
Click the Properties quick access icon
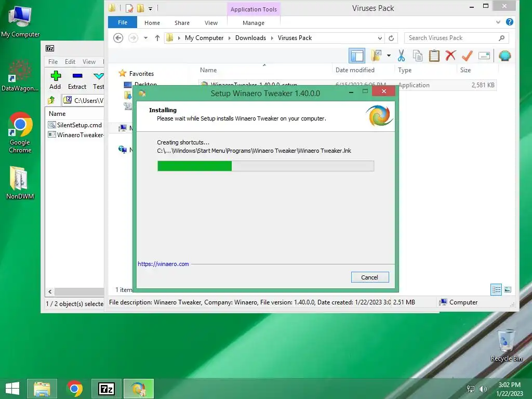[129, 8]
